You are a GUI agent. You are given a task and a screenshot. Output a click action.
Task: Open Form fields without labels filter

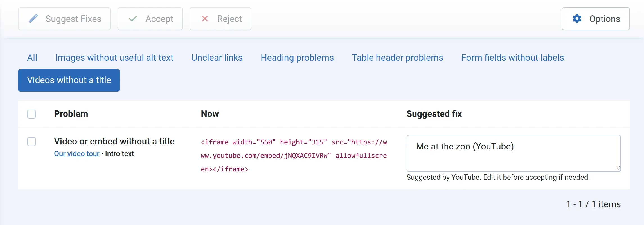coord(513,58)
